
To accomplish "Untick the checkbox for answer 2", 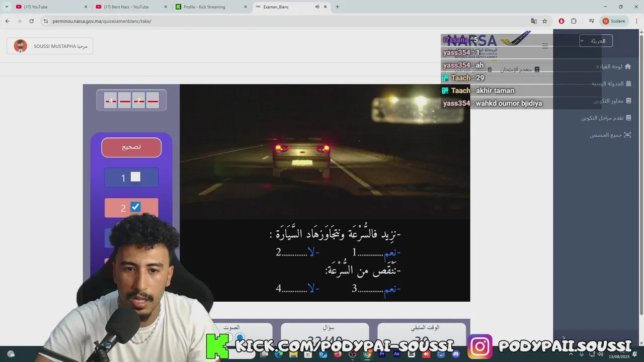I will pyautogui.click(x=135, y=207).
